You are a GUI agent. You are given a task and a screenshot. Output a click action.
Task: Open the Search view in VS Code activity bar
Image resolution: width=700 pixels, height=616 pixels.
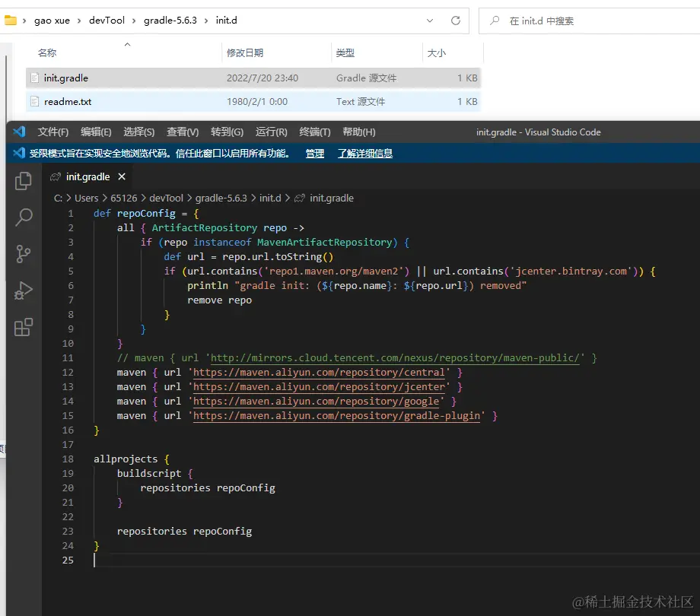coord(24,218)
